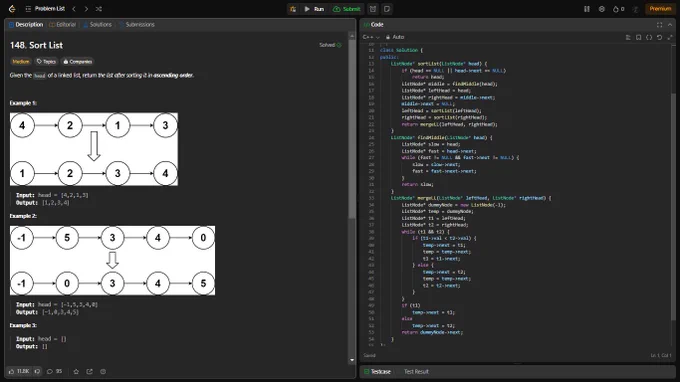Switch to the Solutions tab
This screenshot has width=680, height=382.
[x=97, y=25]
